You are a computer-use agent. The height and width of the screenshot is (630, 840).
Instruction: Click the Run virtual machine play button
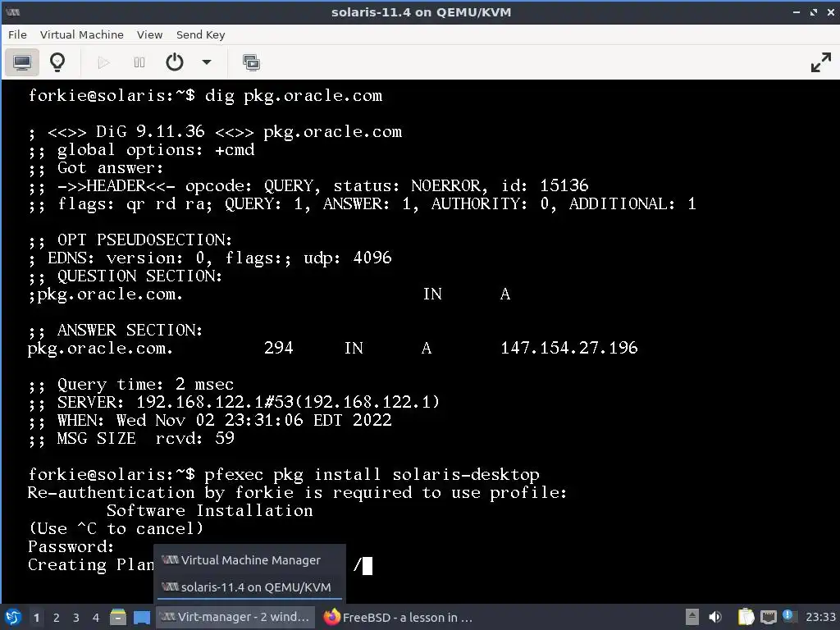click(x=103, y=62)
